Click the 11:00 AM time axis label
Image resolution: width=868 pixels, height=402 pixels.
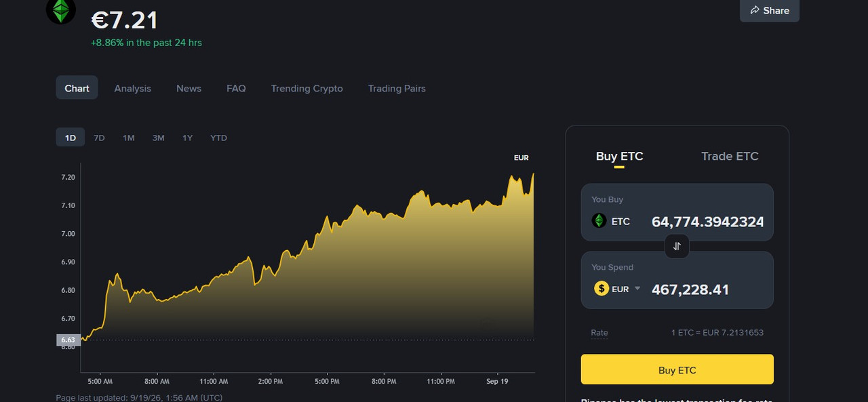214,382
